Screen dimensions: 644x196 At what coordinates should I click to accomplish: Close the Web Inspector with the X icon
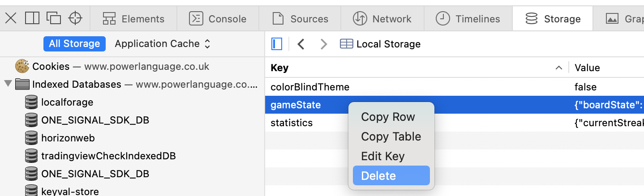[x=11, y=18]
